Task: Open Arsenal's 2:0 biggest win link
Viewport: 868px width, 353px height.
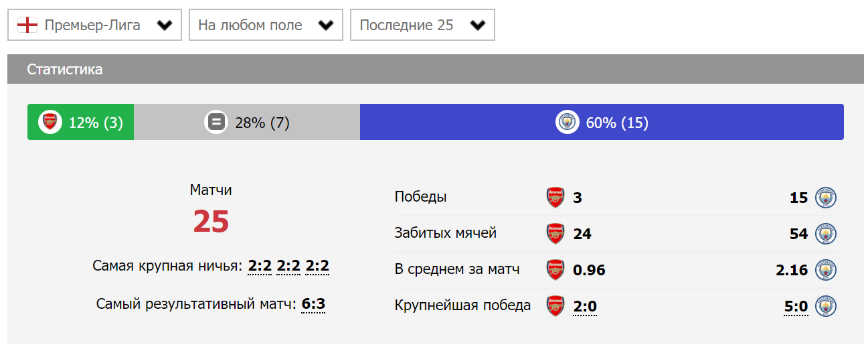Action: (x=585, y=307)
